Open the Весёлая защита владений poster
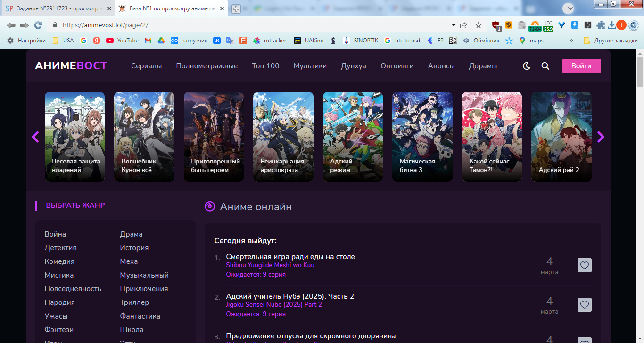644x343 pixels. pyautogui.click(x=74, y=137)
